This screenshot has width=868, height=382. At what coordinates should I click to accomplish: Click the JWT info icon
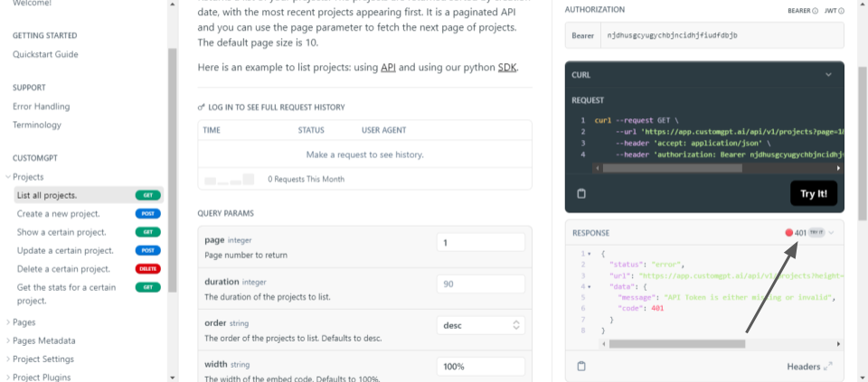click(x=840, y=11)
